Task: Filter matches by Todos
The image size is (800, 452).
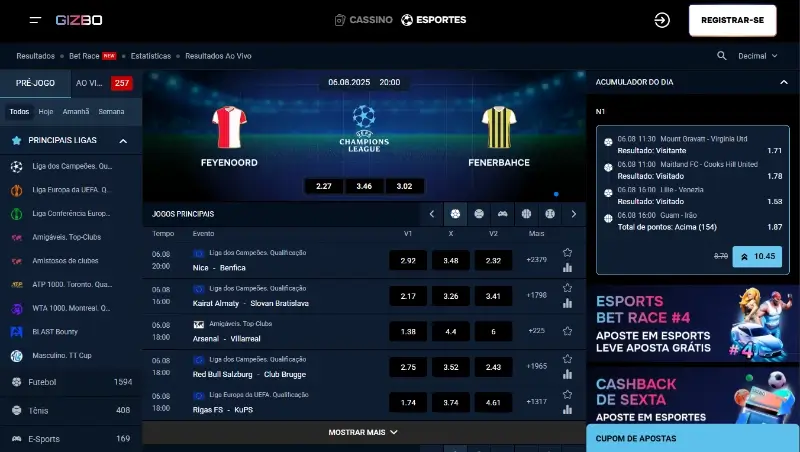Action: pyautogui.click(x=19, y=112)
